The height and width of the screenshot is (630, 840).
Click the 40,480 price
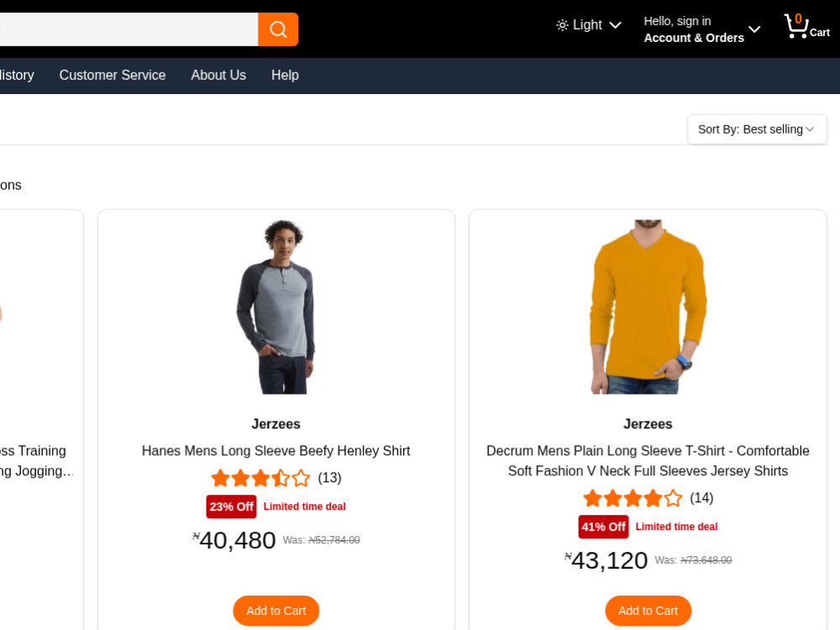pos(234,540)
